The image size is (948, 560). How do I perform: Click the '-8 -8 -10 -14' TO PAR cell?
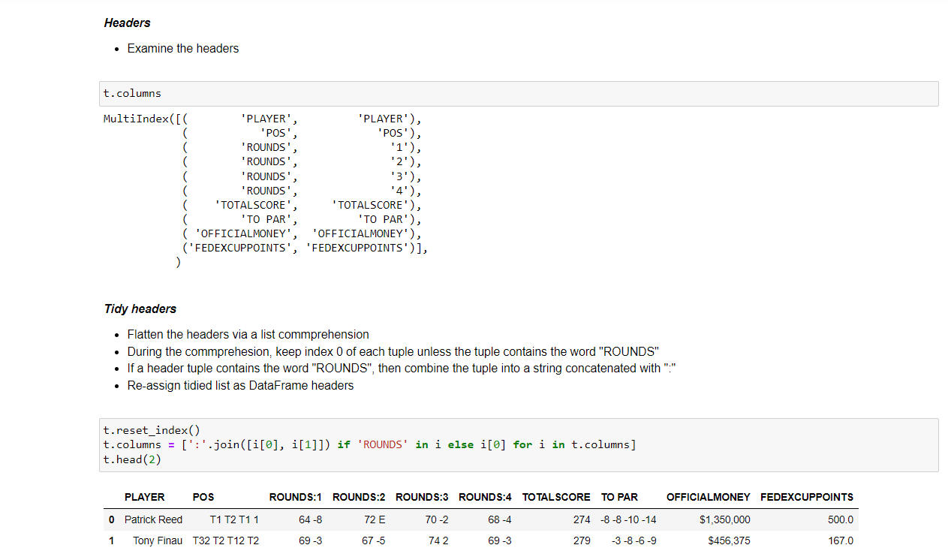[x=629, y=519]
